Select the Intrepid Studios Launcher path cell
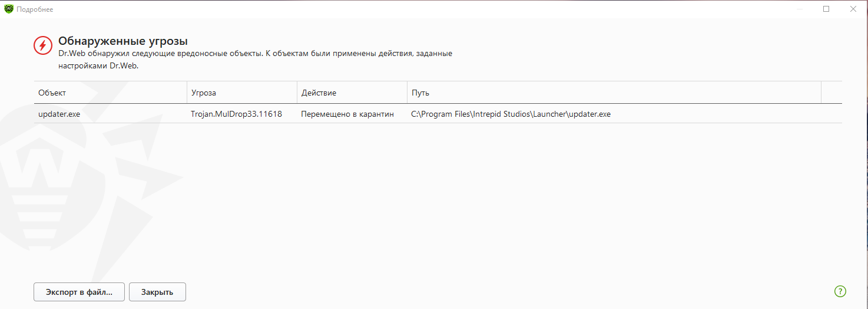The height and width of the screenshot is (309, 868). pos(614,114)
